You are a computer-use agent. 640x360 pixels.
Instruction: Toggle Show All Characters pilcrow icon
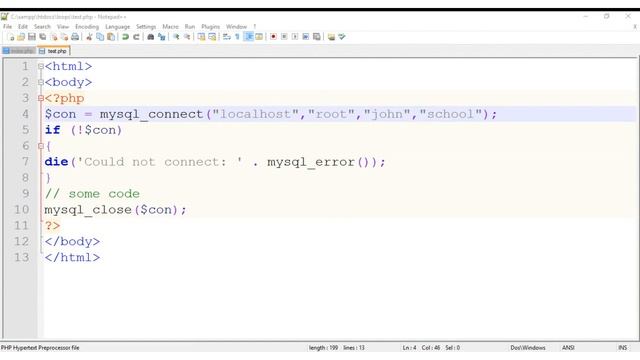(237, 37)
